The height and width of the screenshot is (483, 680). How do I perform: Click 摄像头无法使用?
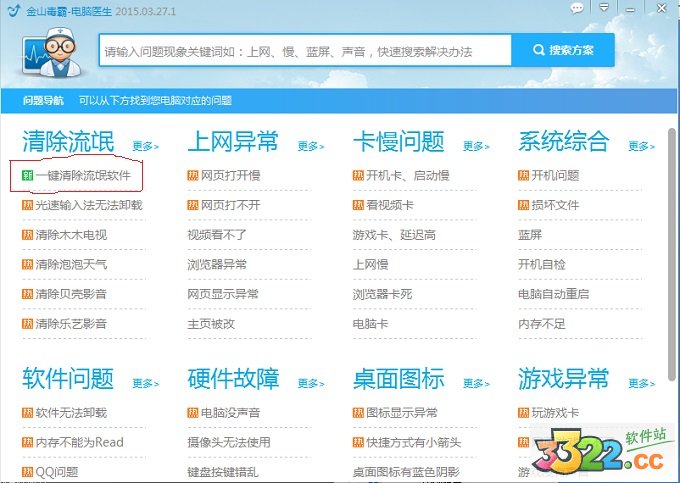(229, 442)
